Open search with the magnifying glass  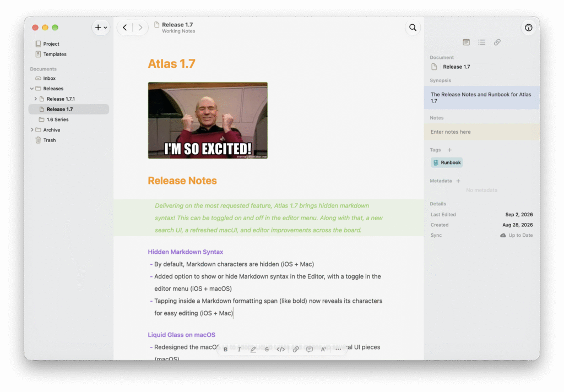tap(413, 28)
